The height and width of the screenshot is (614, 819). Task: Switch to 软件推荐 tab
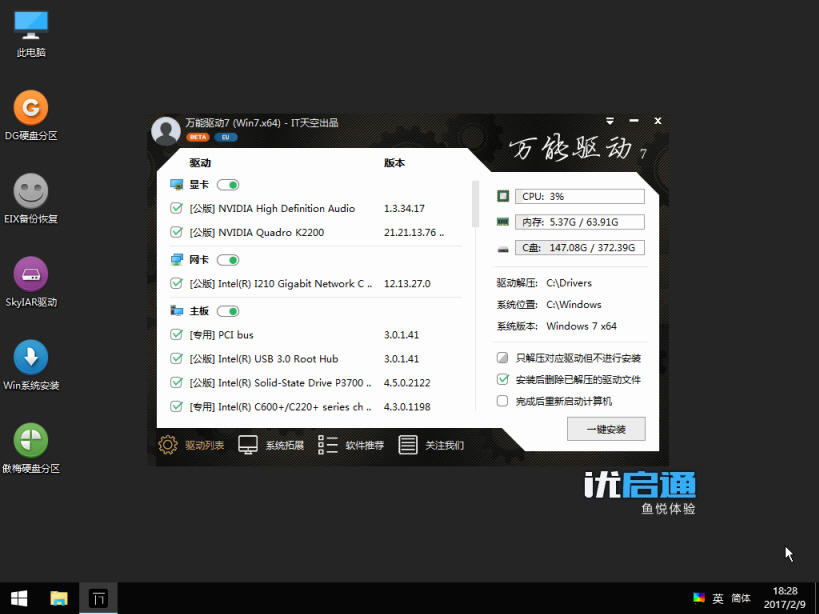[351, 445]
